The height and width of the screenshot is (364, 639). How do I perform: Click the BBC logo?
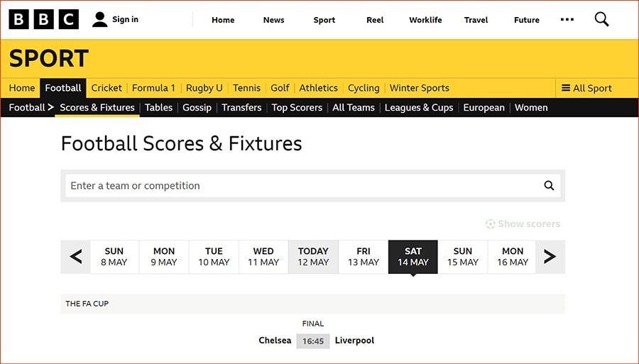coord(43,20)
